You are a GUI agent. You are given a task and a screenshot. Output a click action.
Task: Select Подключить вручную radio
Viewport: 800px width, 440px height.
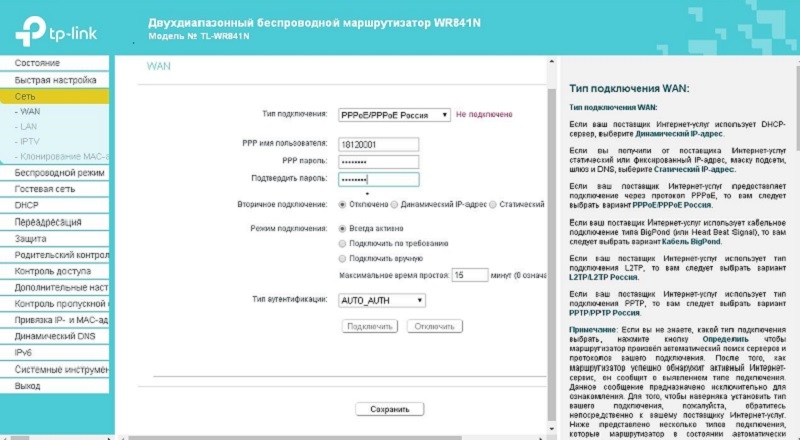[x=342, y=259]
